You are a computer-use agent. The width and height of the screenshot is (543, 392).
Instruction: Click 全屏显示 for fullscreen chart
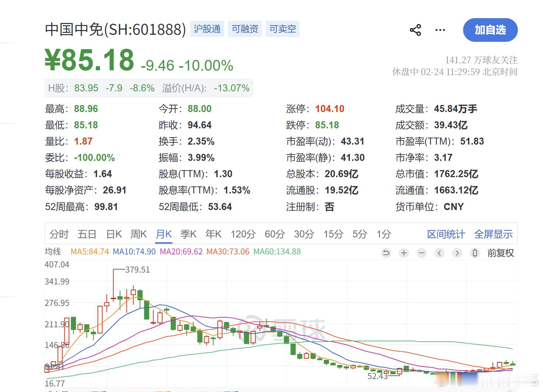[493, 234]
